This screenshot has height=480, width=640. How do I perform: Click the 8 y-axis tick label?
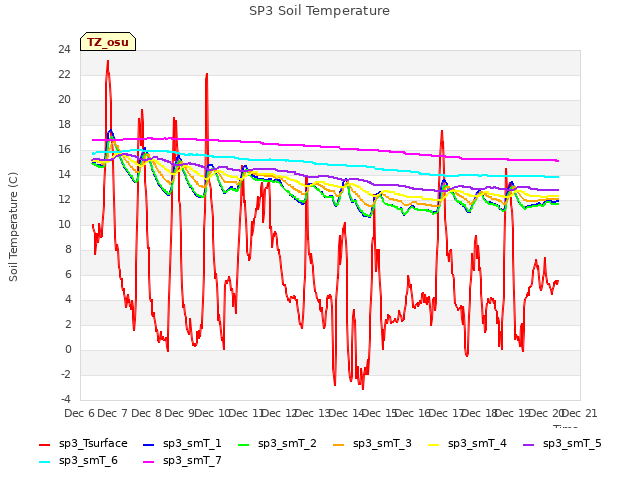[x=68, y=249]
